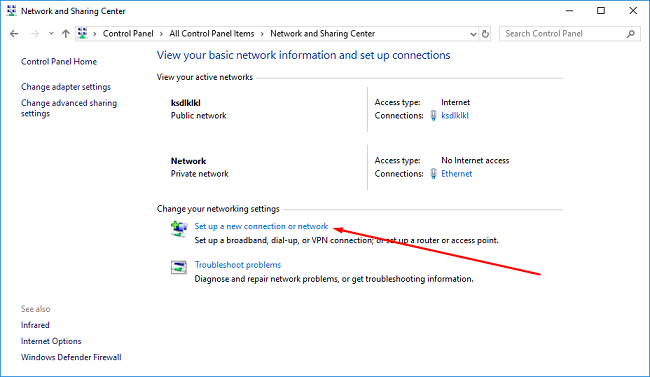The image size is (650, 377).
Task: Open the recent locations dropdown chevron
Action: point(51,34)
